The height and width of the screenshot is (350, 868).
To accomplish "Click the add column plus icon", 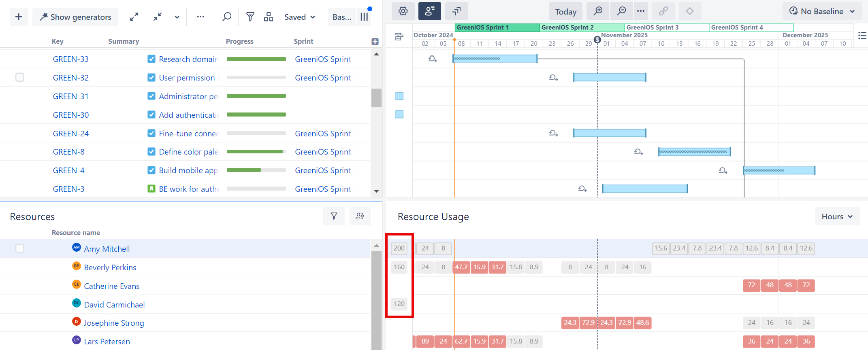I will [x=375, y=41].
